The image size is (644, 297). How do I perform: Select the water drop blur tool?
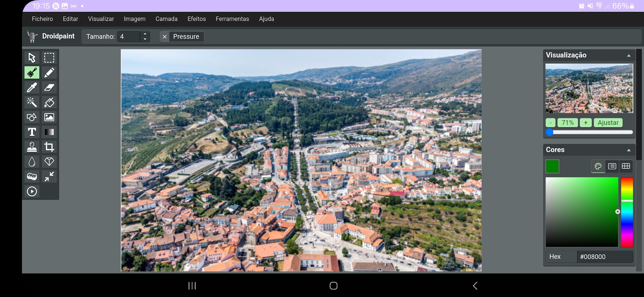[x=32, y=161]
